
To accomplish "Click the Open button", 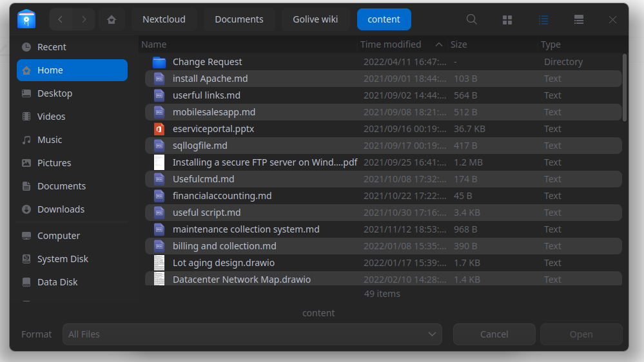I will 581,334.
